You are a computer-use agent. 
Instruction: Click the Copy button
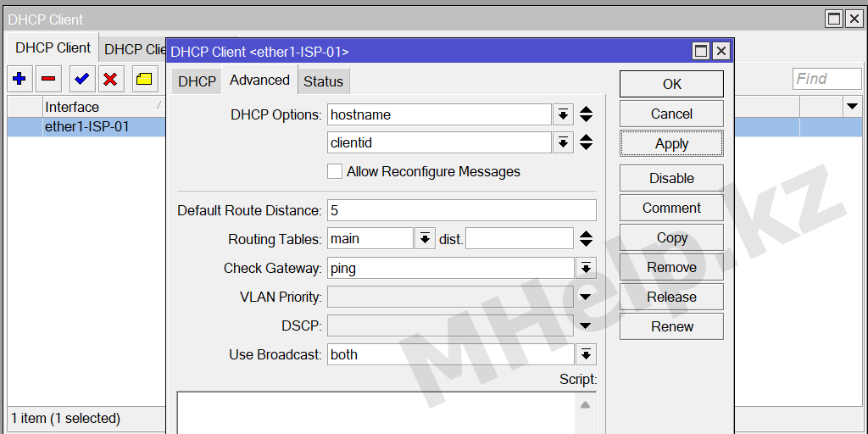click(x=671, y=237)
